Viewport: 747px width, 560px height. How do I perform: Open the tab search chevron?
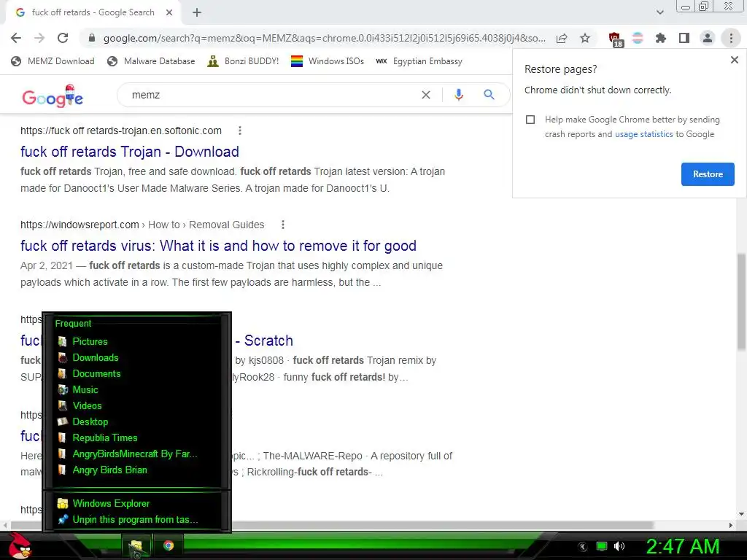pos(659,12)
